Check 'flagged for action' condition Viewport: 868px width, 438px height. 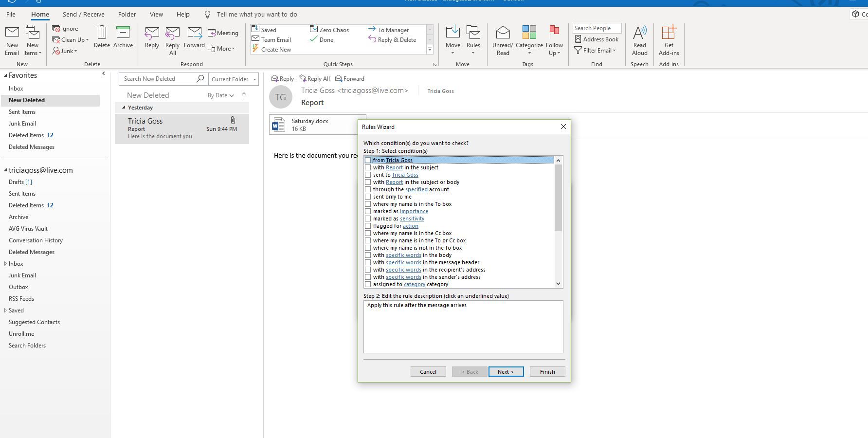click(368, 226)
